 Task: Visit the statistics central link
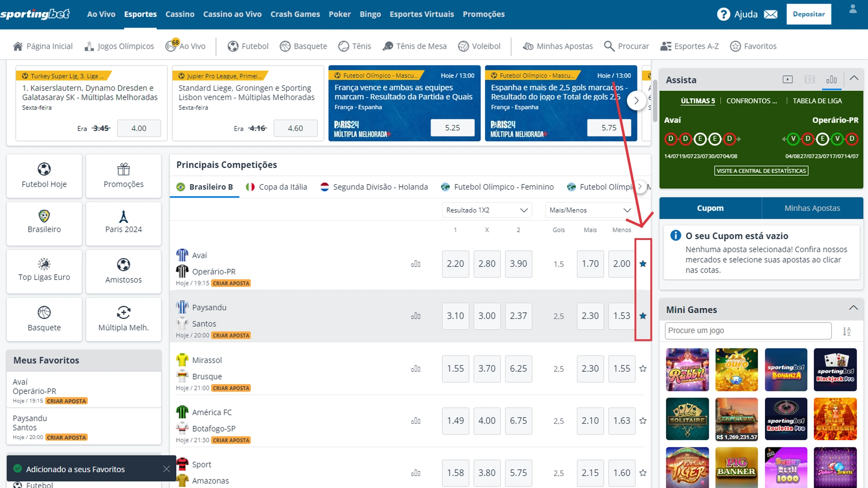(761, 170)
